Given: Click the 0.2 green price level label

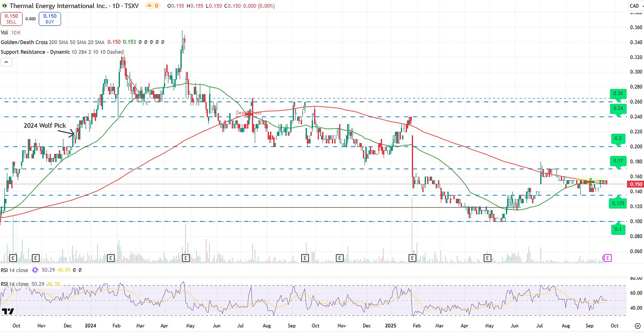Looking at the screenshot, I should (x=617, y=138).
